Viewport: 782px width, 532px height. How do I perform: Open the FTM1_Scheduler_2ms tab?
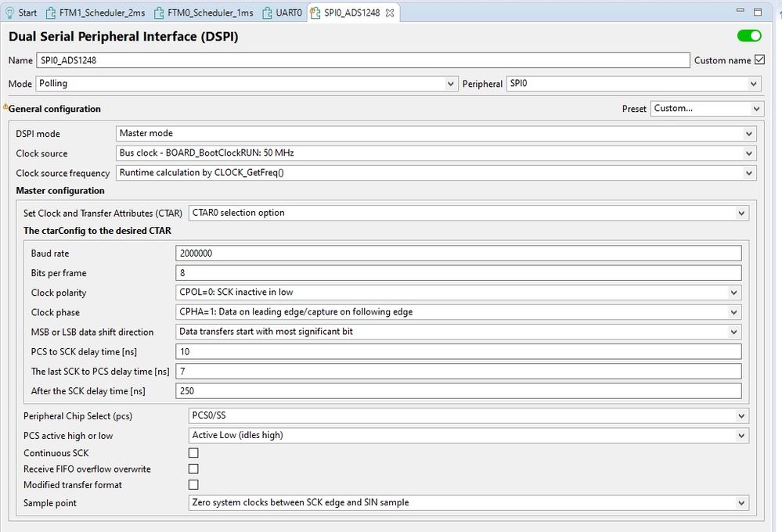point(95,13)
